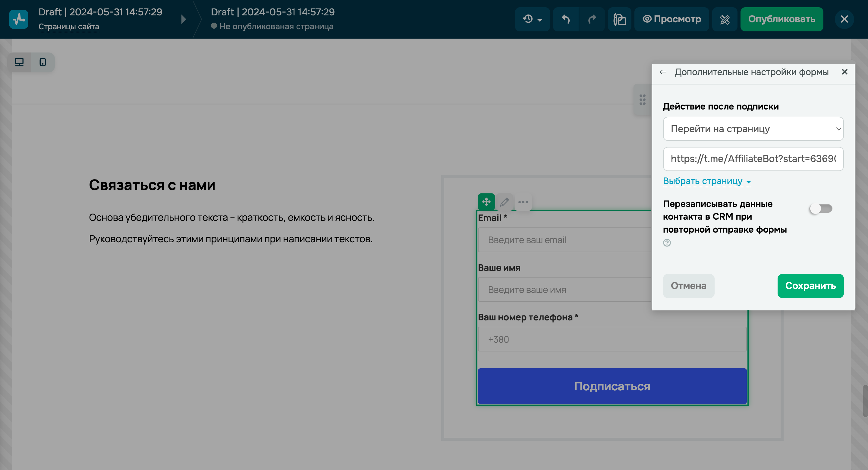Screen dimensions: 868x470
Task: Click the help question mark icon
Action: click(x=667, y=243)
